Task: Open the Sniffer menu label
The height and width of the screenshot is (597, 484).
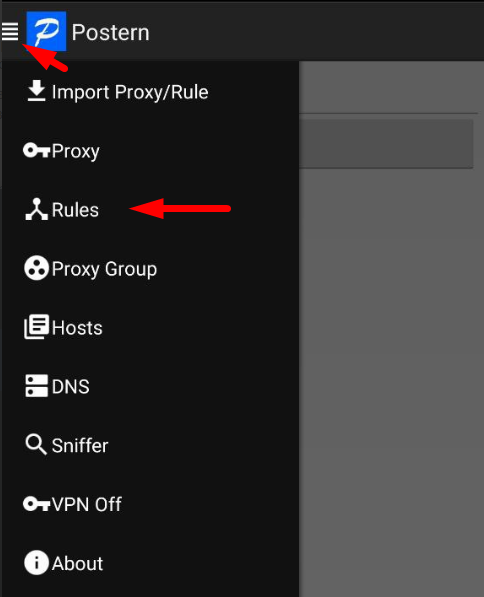Action: click(80, 445)
